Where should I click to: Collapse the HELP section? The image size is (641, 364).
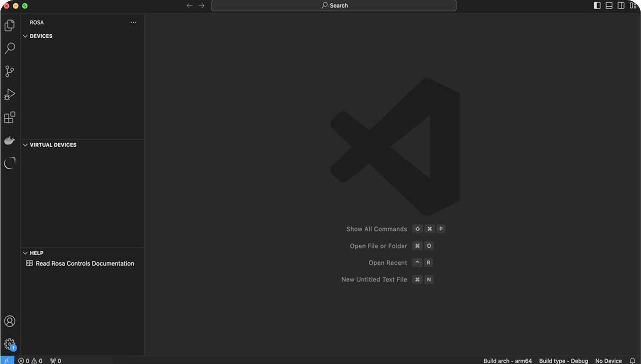(x=25, y=253)
